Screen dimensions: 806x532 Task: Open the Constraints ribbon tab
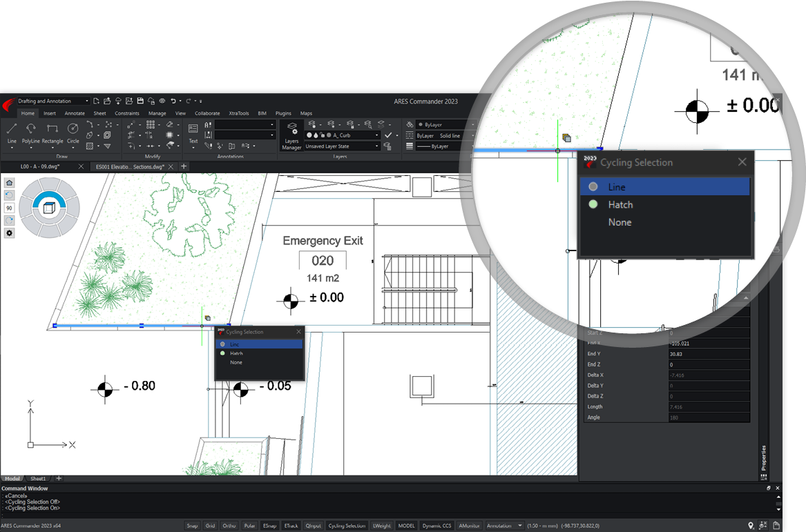127,113
